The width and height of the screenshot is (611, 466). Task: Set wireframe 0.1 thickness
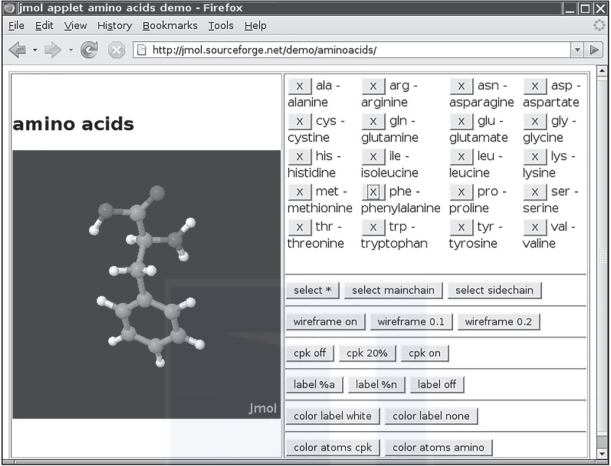[x=411, y=322]
